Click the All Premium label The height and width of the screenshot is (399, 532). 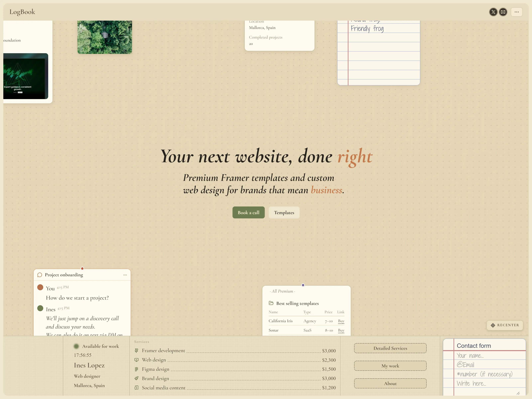(282, 291)
